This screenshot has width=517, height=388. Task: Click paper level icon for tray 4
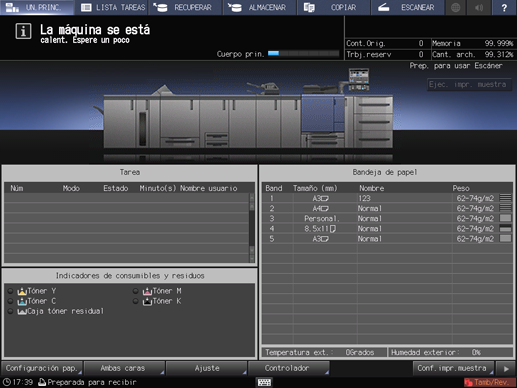506,228
